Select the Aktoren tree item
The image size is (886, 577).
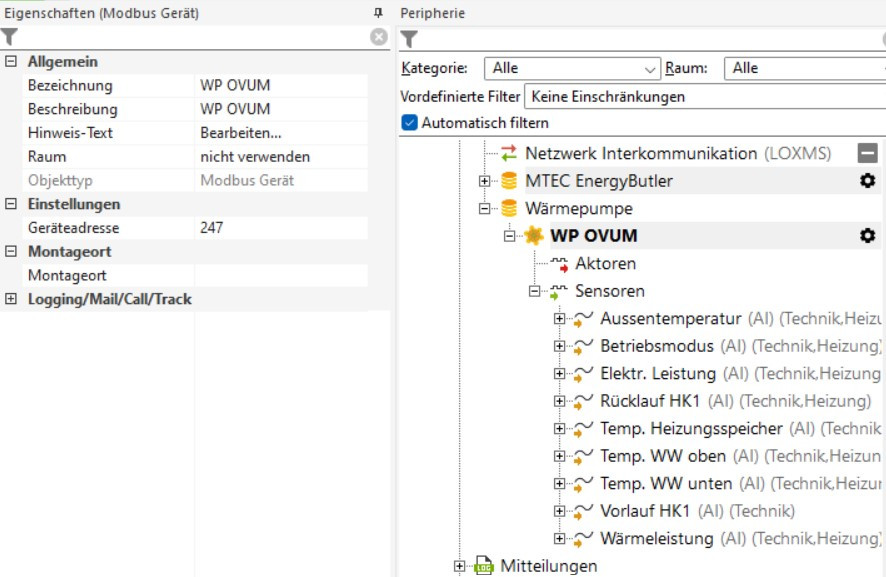(x=605, y=264)
